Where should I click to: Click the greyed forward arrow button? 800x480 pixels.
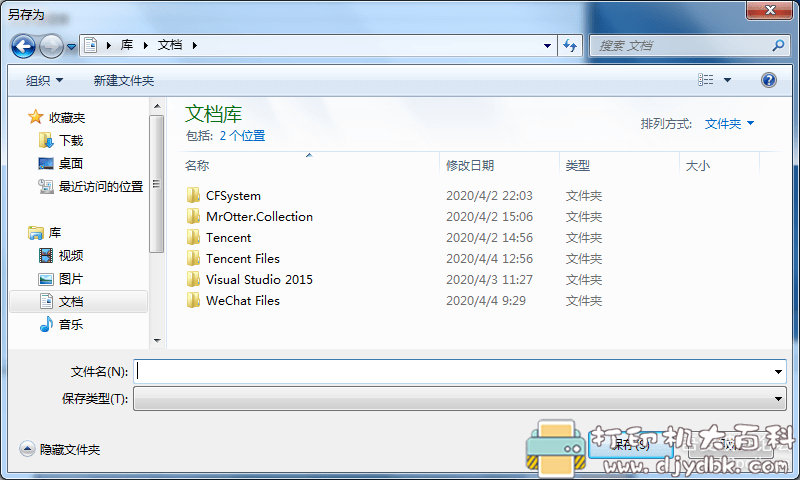point(51,46)
